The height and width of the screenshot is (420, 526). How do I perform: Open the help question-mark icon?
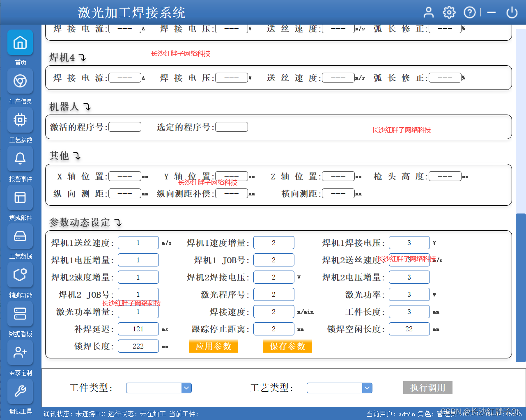[470, 12]
